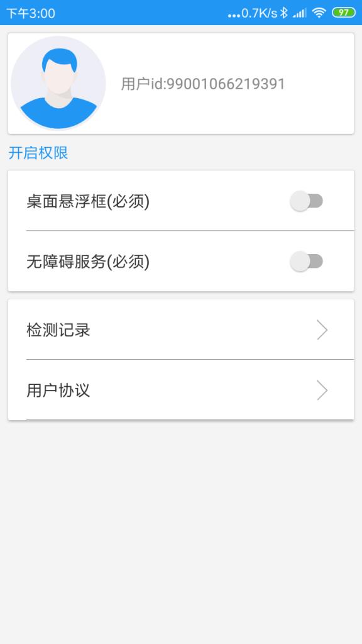Viewport: 362px width, 644px height.
Task: Tap the user avatar image
Action: 58,82
